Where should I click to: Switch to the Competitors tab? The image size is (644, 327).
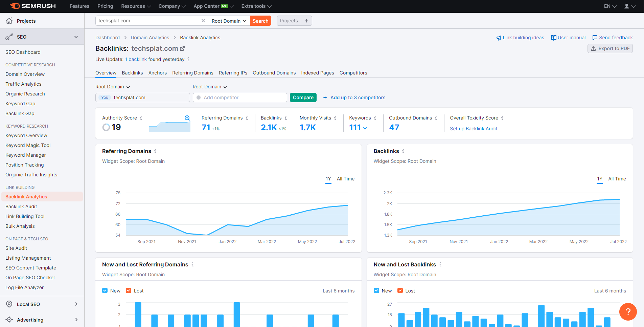coord(353,73)
